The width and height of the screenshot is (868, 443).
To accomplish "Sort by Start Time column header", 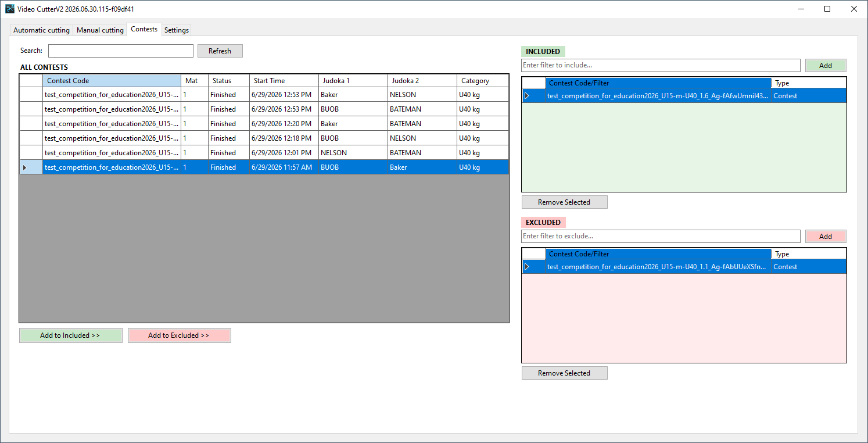I will [284, 81].
